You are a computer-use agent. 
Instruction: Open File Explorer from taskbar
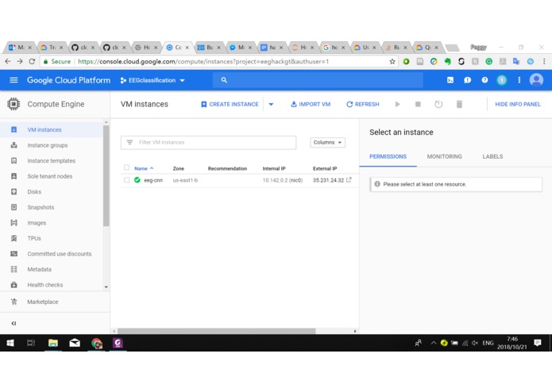(x=53, y=343)
